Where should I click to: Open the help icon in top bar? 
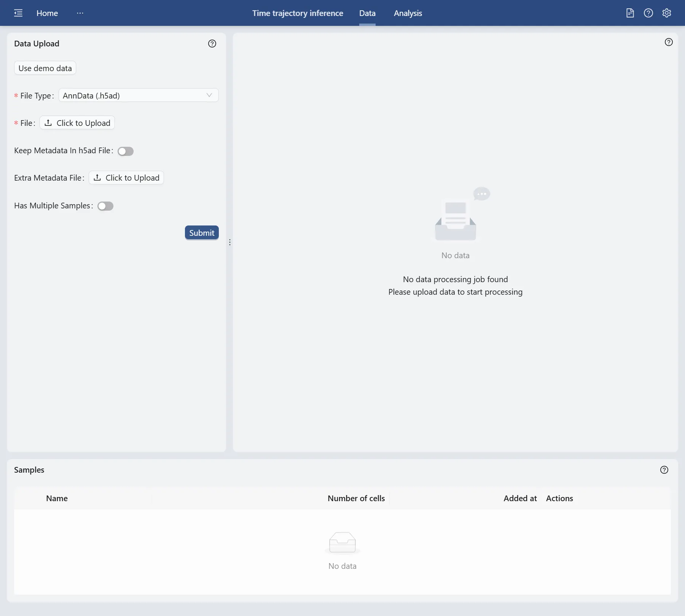[648, 13]
